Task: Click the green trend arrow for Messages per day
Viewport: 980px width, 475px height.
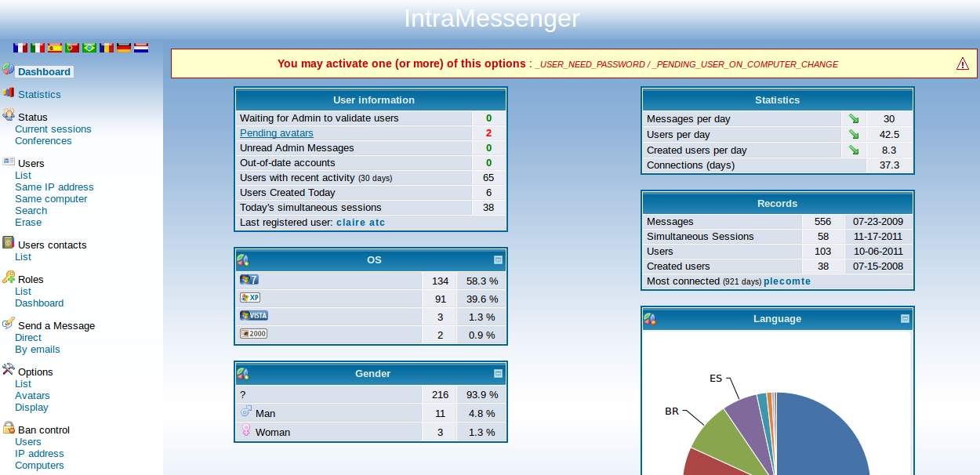Action: point(854,119)
